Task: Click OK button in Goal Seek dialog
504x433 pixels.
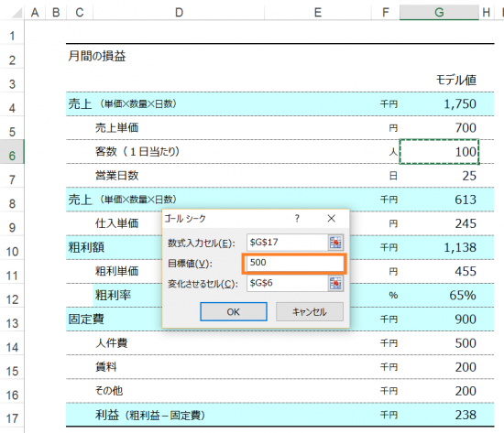Action: pyautogui.click(x=234, y=311)
